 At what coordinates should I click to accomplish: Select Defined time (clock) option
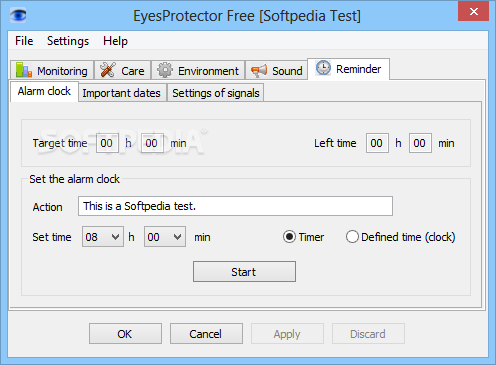pos(352,237)
